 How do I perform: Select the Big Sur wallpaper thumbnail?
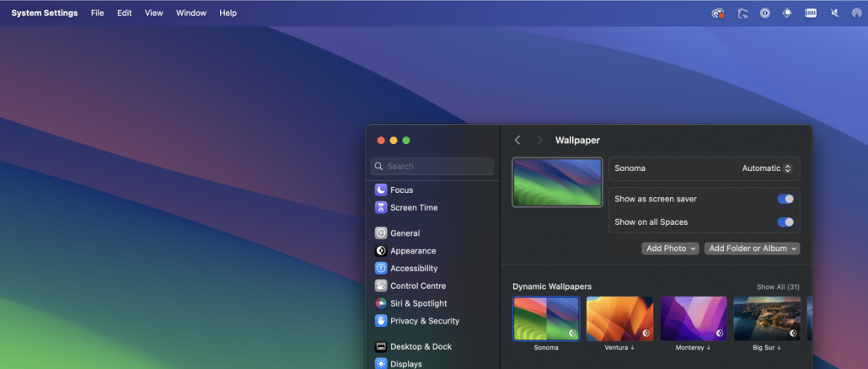tap(767, 318)
